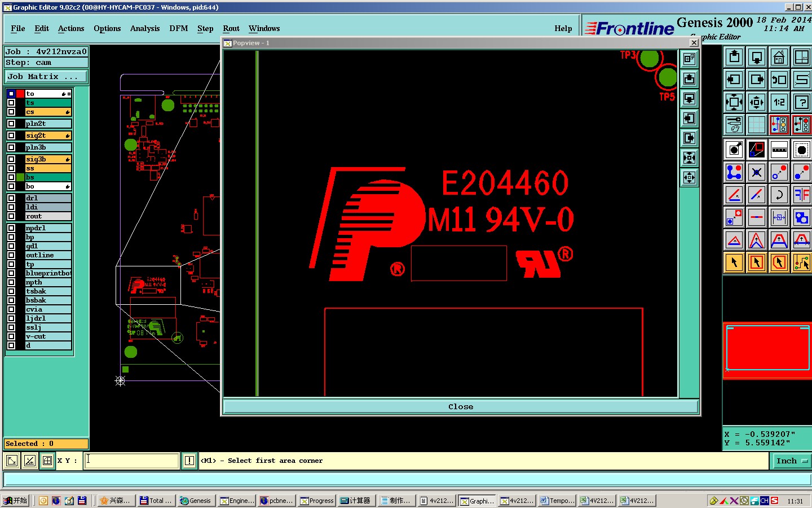Screen dimensions: 812x508
Task: Open the Actions menu
Action: coord(71,28)
